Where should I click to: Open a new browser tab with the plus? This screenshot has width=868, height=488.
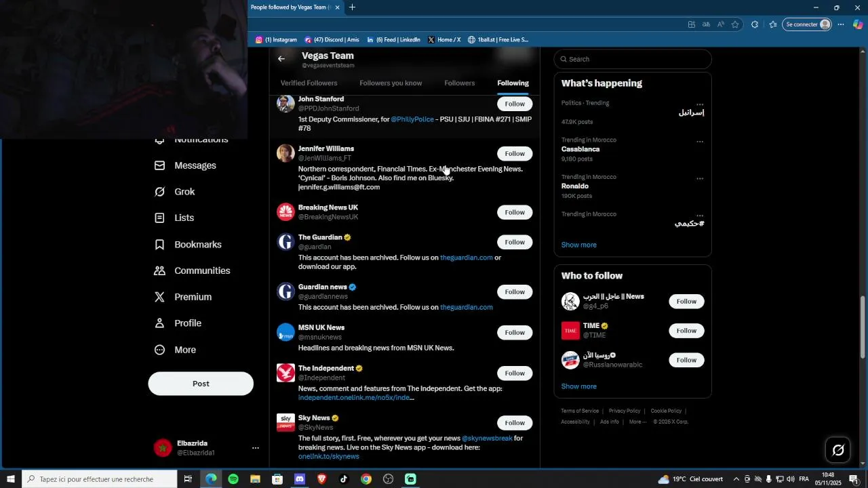352,7
